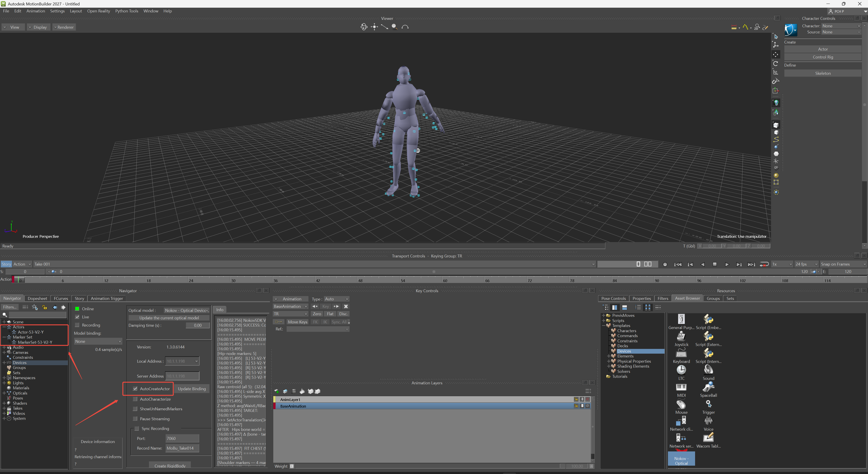Switch to the Pose Controls tab

[x=613, y=298]
